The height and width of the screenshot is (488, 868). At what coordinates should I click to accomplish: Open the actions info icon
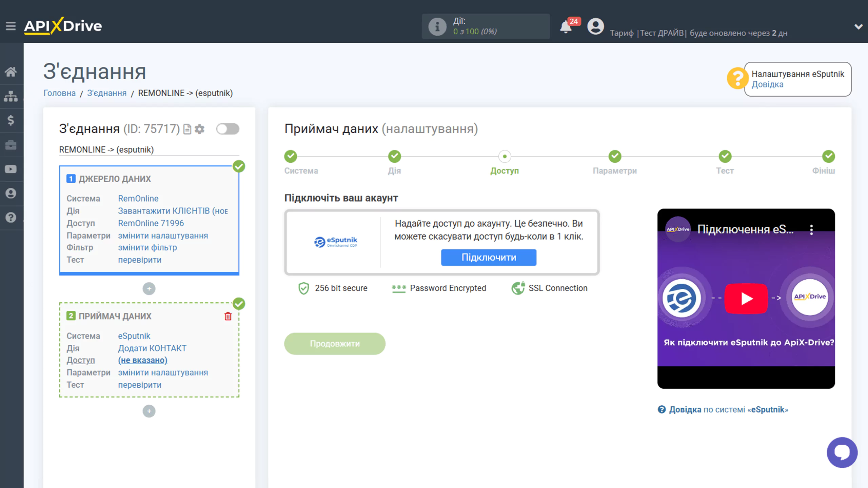click(x=437, y=26)
